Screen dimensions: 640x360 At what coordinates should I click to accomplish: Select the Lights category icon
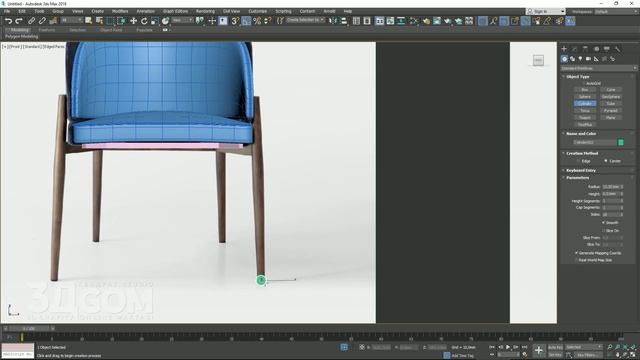pyautogui.click(x=580, y=59)
